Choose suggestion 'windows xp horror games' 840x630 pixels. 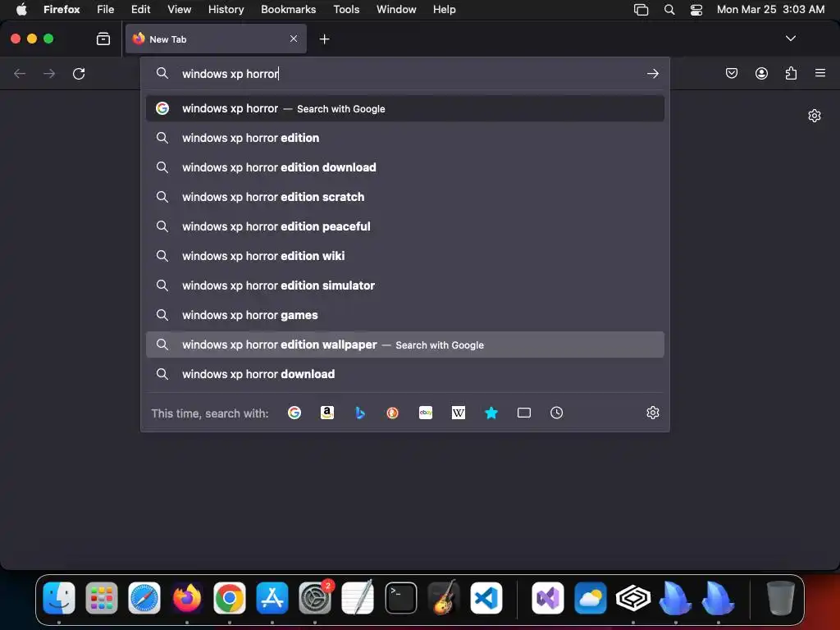(x=405, y=315)
